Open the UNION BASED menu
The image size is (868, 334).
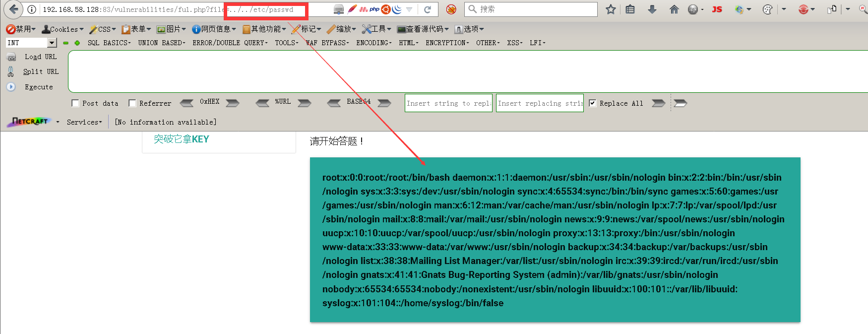162,43
